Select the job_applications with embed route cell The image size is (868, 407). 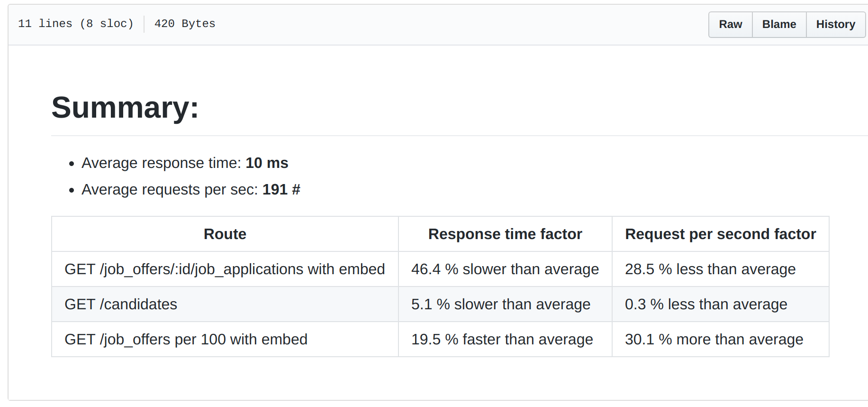tap(225, 269)
